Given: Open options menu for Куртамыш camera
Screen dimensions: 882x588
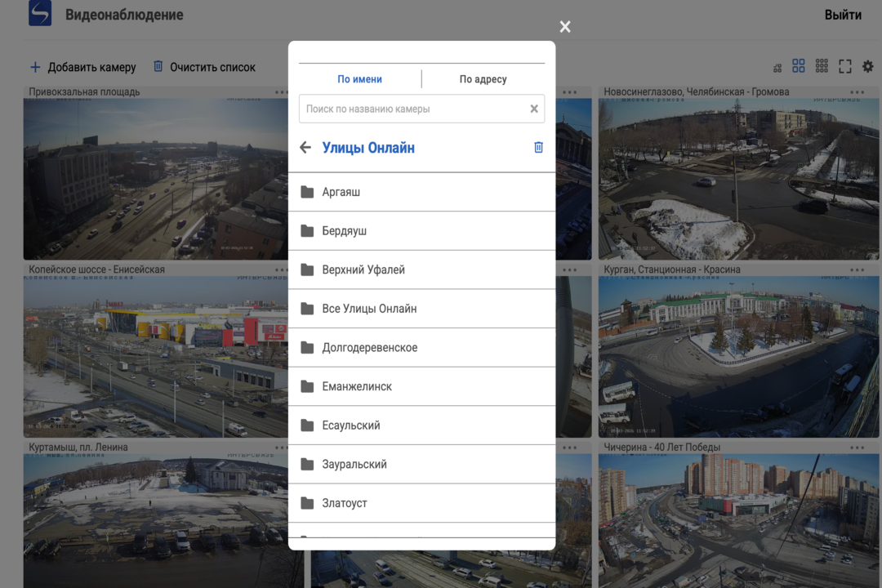Looking at the screenshot, I should pyautogui.click(x=281, y=448).
